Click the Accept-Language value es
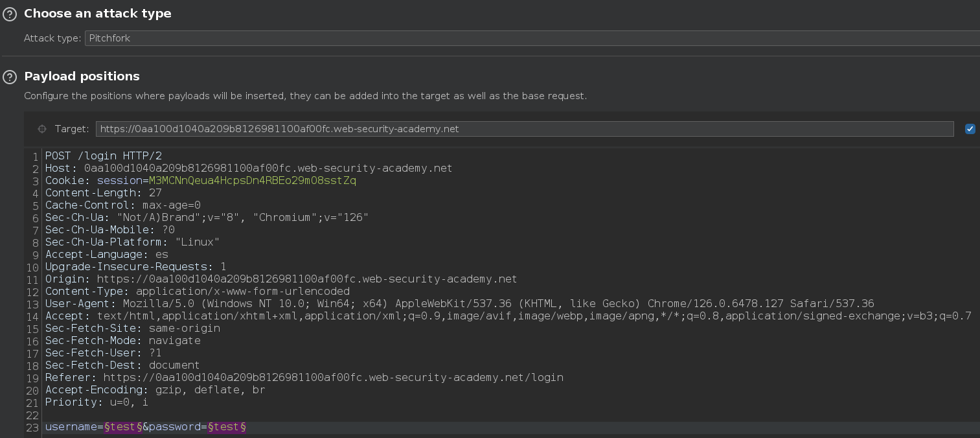Image resolution: width=980 pixels, height=438 pixels. click(161, 255)
